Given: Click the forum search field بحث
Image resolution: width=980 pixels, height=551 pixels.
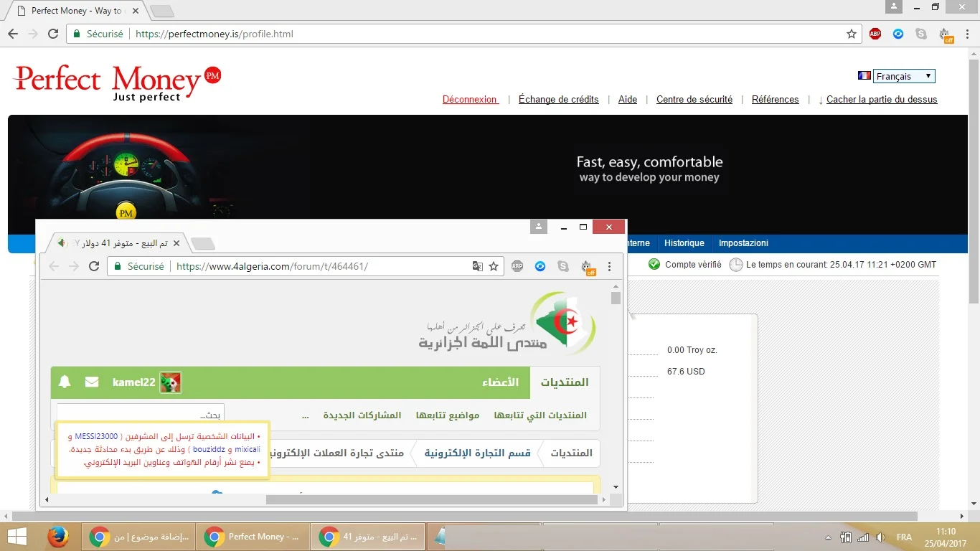Looking at the screenshot, I should tap(141, 415).
